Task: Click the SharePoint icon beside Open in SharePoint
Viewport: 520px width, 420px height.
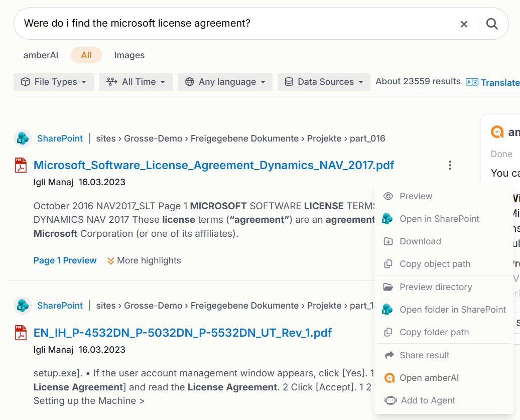Action: (x=387, y=219)
